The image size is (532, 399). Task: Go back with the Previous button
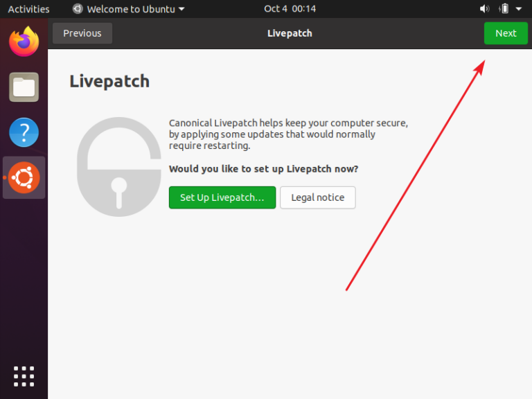tap(82, 33)
